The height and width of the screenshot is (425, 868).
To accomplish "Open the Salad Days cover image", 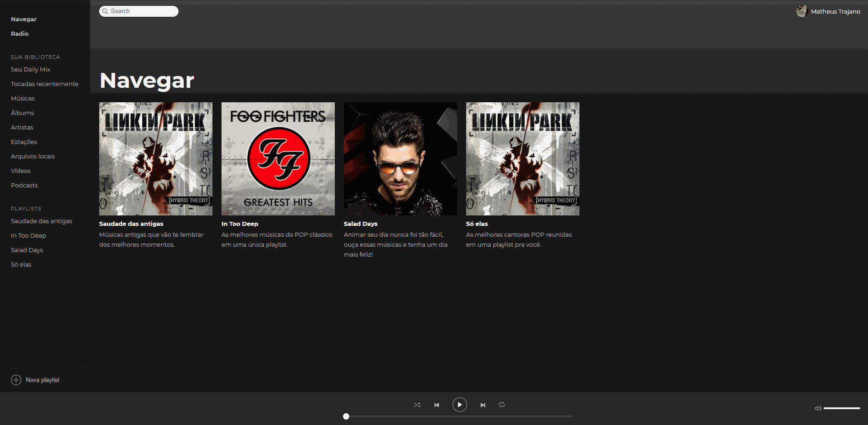I will click(x=400, y=159).
